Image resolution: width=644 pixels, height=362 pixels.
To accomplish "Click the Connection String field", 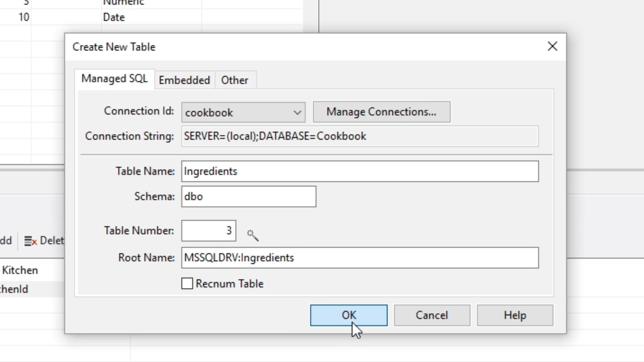I will [x=360, y=136].
